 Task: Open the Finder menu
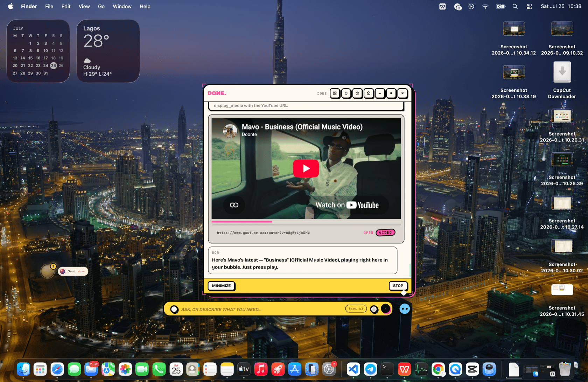[x=29, y=6]
